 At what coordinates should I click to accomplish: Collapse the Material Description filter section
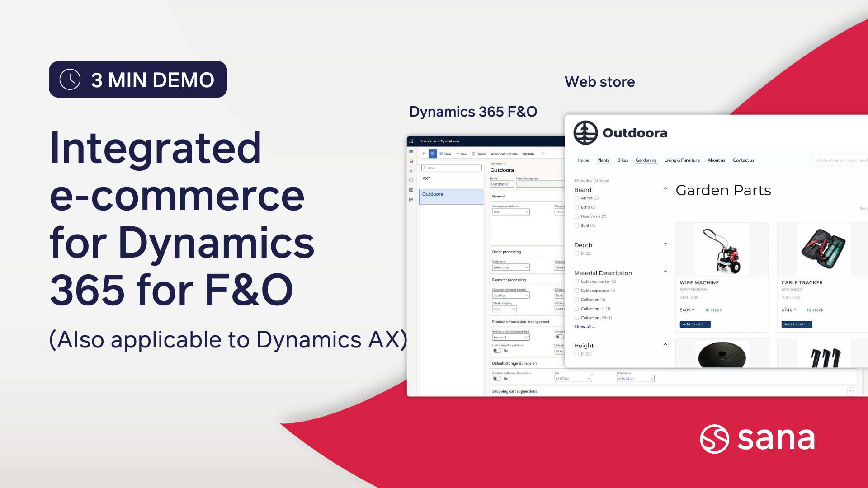click(665, 272)
